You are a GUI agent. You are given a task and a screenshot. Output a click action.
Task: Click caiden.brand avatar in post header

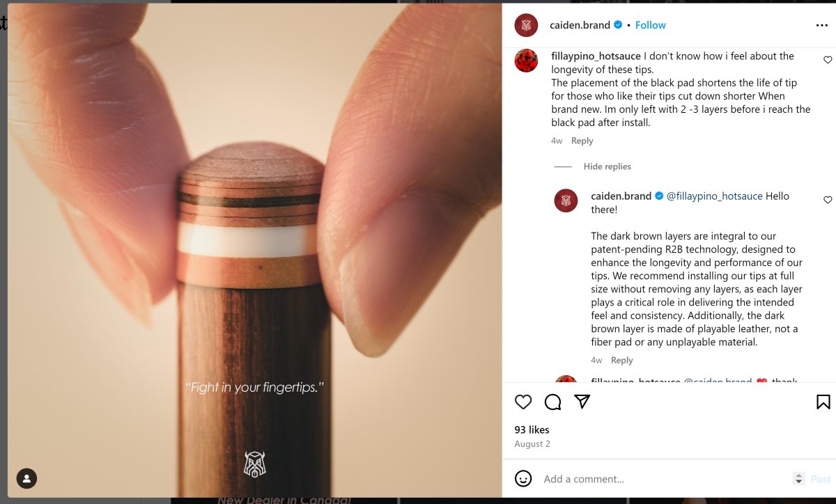[526, 25]
